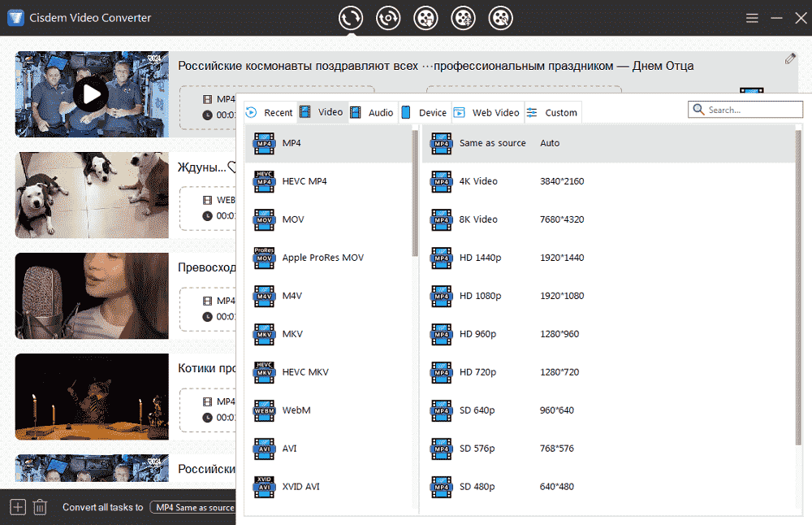812x525 pixels.
Task: Switch to the Video tab
Action: (x=322, y=112)
